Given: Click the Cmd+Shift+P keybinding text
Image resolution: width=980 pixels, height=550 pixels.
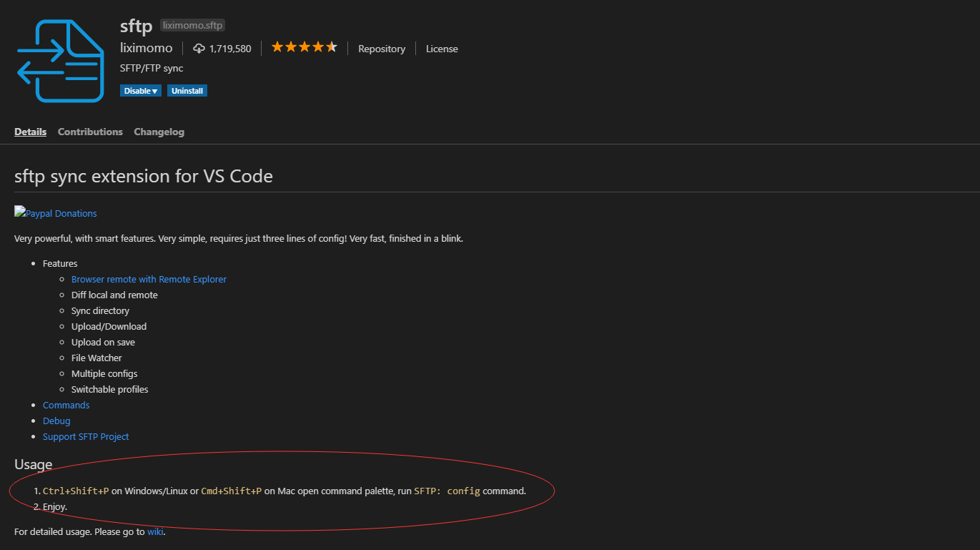Looking at the screenshot, I should (231, 491).
